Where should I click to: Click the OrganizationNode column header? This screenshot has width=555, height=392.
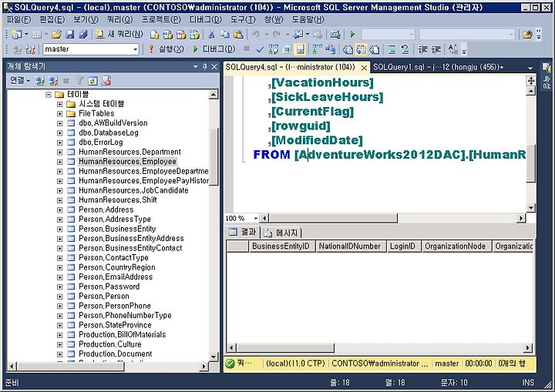[456, 246]
